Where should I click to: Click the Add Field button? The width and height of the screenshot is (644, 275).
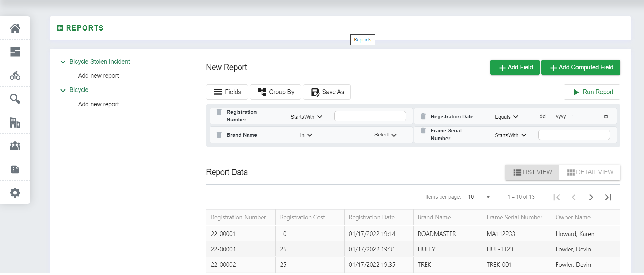515,67
